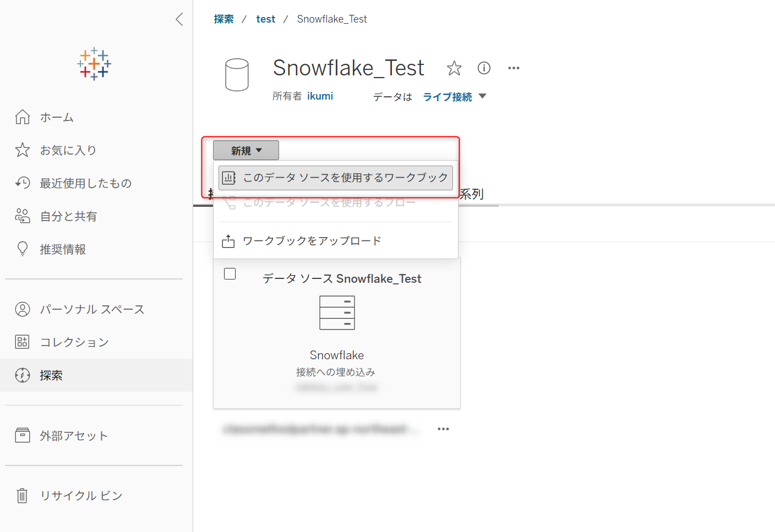Image resolution: width=775 pixels, height=532 pixels.
Task: Choose ワークブックをアップロード
Action: pyautogui.click(x=336, y=241)
